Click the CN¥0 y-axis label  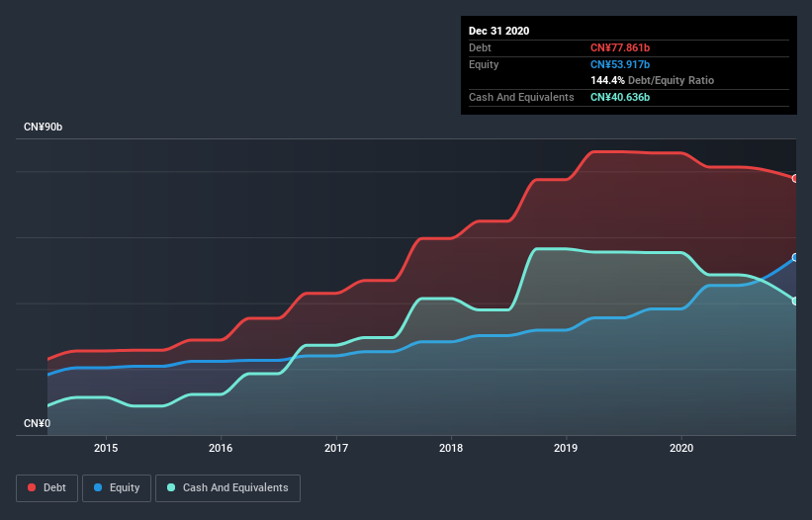click(37, 424)
